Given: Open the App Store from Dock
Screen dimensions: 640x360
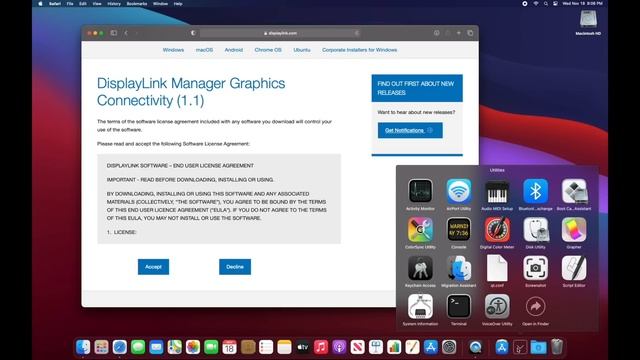Looking at the screenshot, I should (431, 347).
